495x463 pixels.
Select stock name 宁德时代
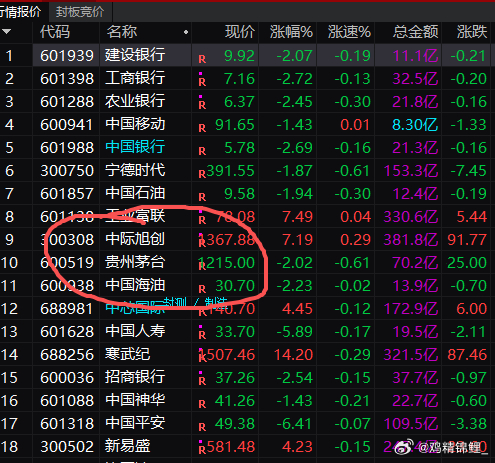click(x=135, y=170)
